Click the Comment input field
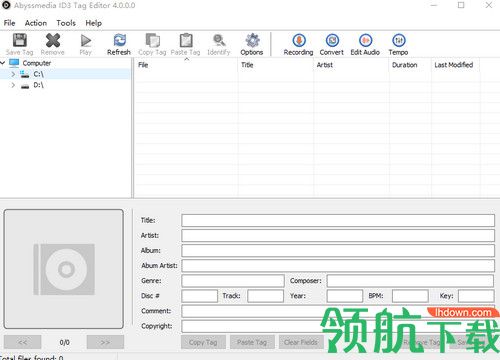Image resolution: width=500 pixels, height=360 pixels. pyautogui.click(x=338, y=311)
